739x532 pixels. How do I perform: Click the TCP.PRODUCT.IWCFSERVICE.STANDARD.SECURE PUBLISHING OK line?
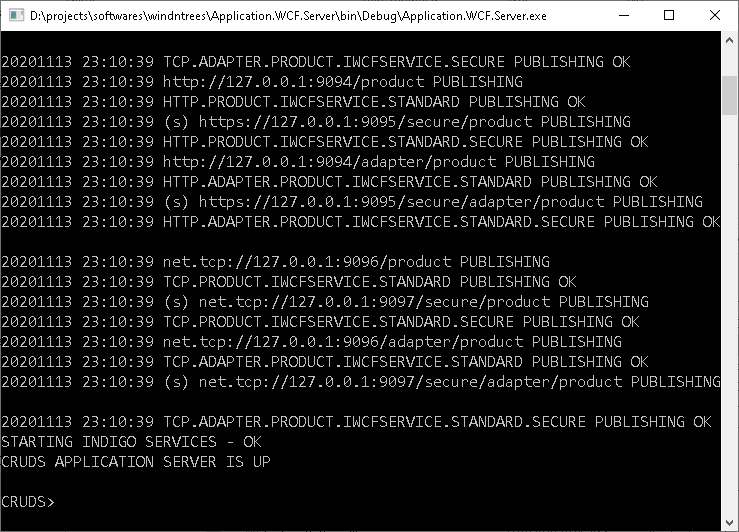click(x=320, y=322)
